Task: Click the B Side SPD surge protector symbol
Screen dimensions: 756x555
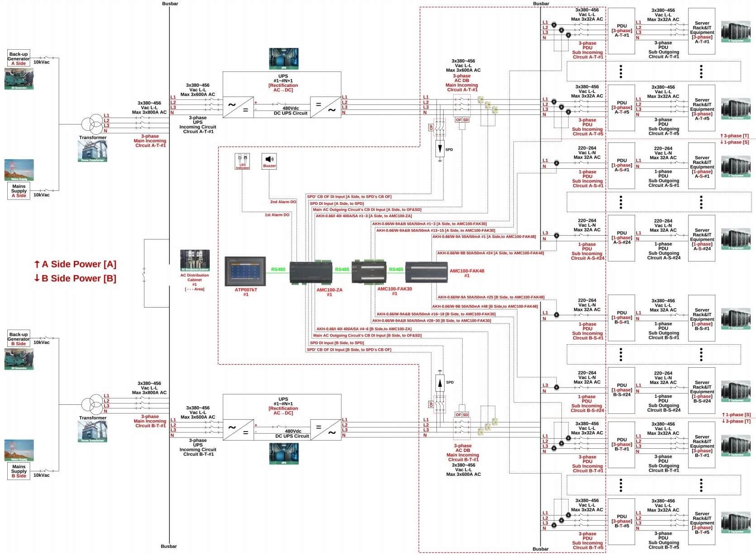Action: 440,383
